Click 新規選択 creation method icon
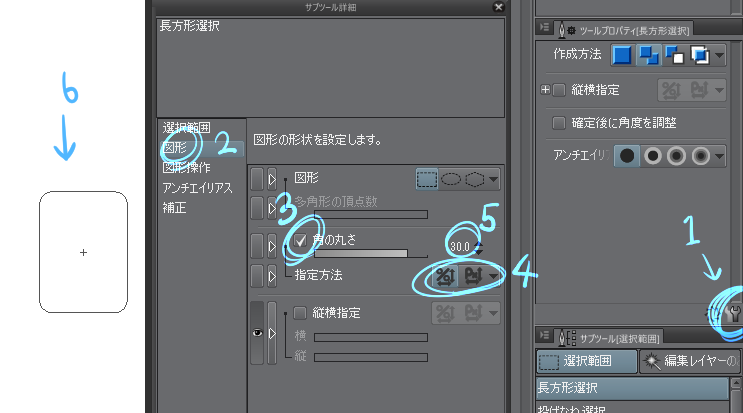Viewport: 743px width, 413px height. pyautogui.click(x=622, y=55)
